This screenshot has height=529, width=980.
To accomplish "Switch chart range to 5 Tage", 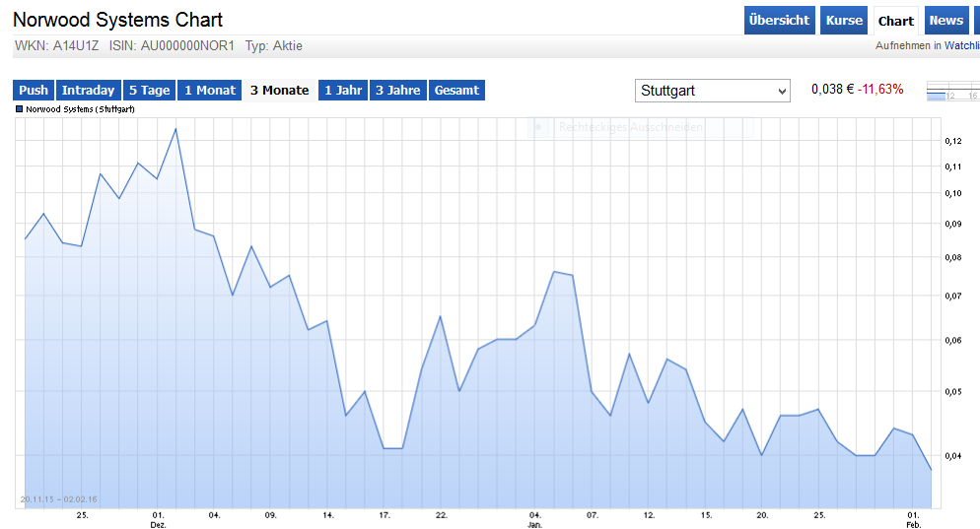I will point(149,91).
